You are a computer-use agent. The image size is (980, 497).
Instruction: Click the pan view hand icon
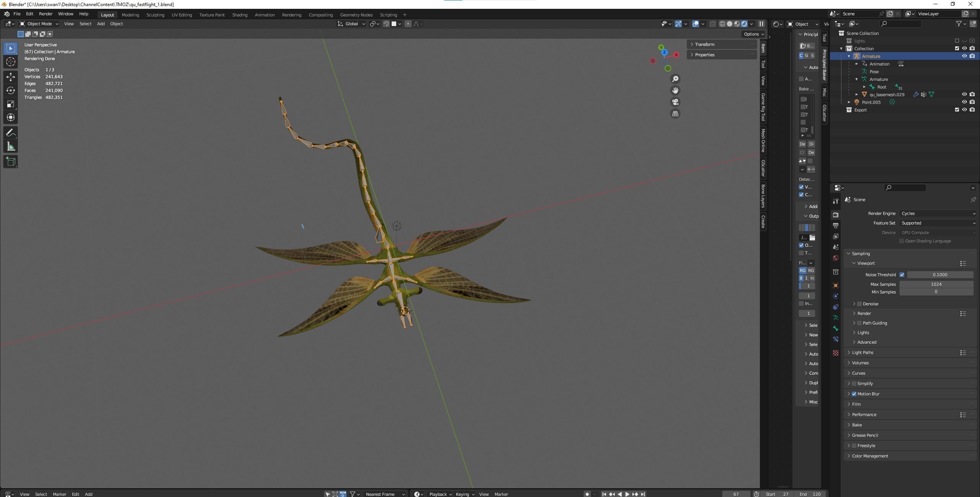point(675,90)
